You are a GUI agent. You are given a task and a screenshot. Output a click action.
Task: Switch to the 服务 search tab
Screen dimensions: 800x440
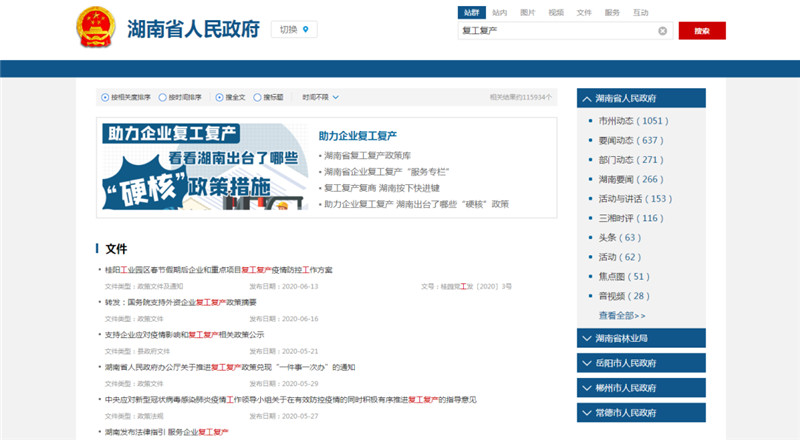pyautogui.click(x=612, y=13)
